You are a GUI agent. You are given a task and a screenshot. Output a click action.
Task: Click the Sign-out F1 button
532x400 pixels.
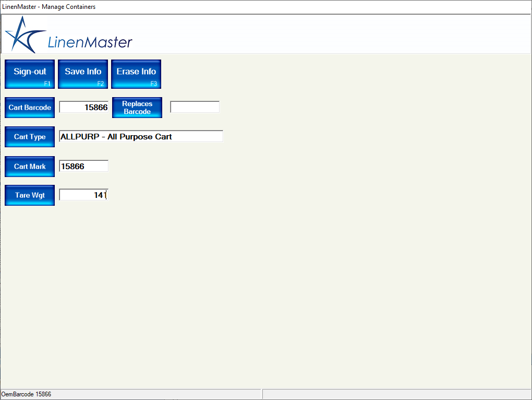[x=30, y=74]
